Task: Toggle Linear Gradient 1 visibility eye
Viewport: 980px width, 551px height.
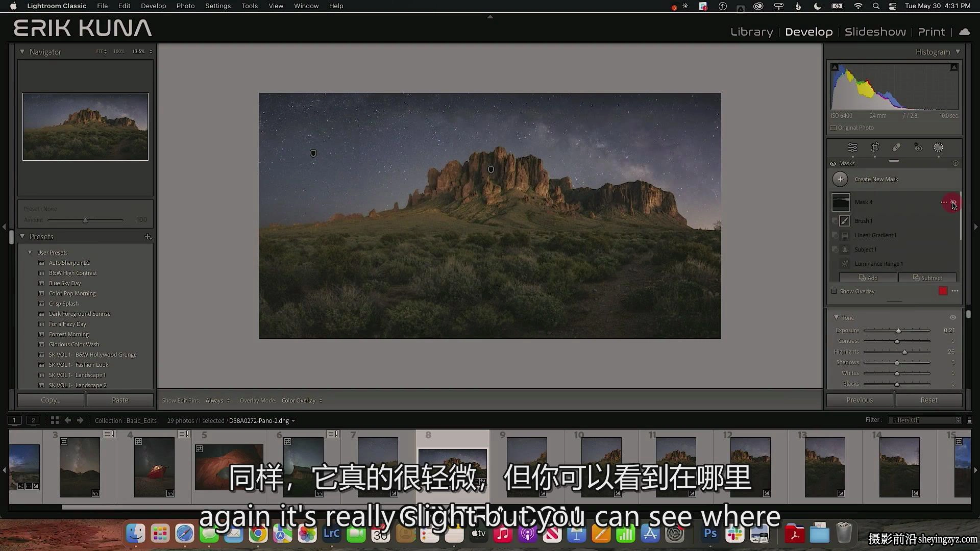Action: [x=835, y=235]
